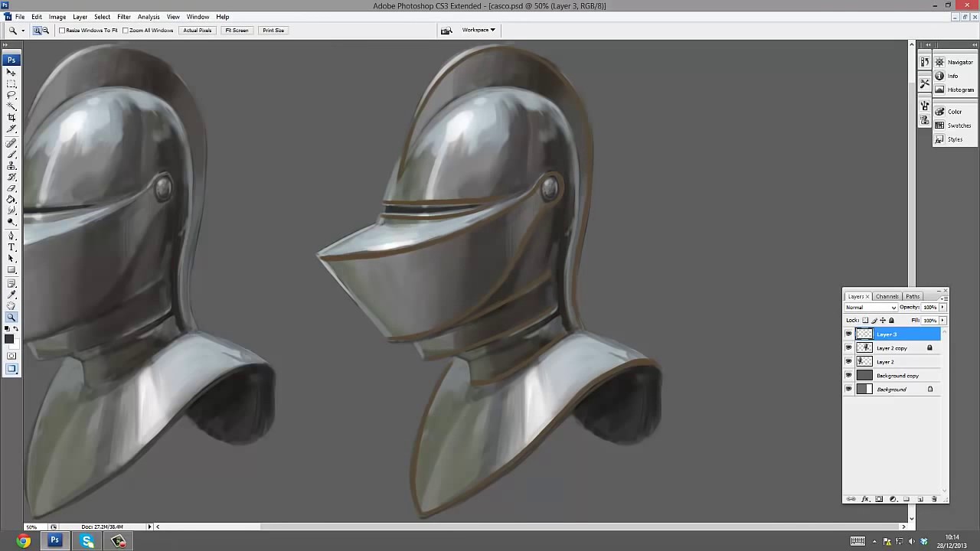The height and width of the screenshot is (551, 980).
Task: Select the Brush tool
Action: [x=11, y=155]
